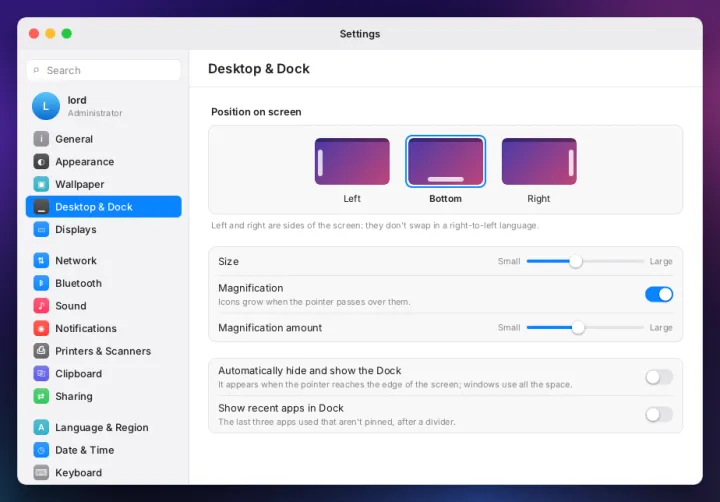This screenshot has width=720, height=502.
Task: Click the Left position label
Action: point(352,198)
